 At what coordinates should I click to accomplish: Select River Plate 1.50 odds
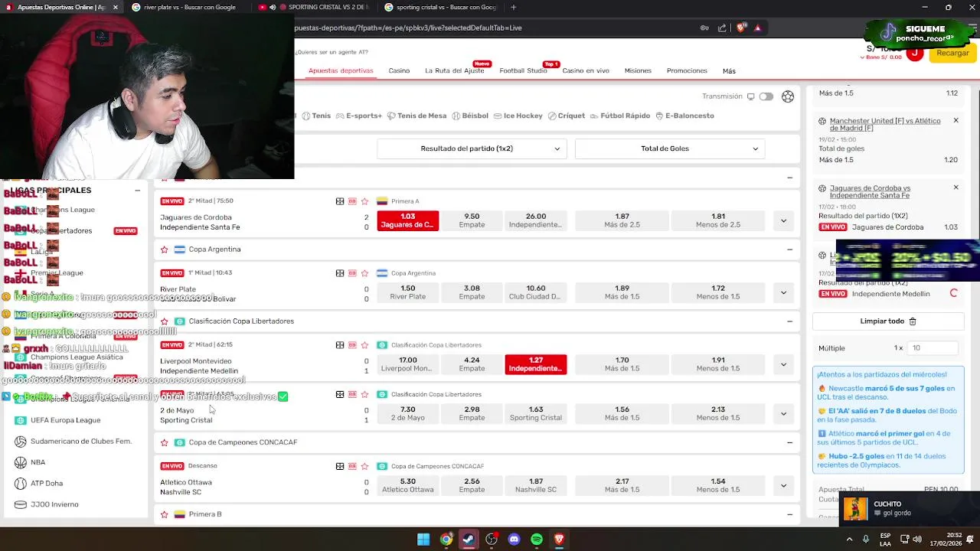coord(407,292)
